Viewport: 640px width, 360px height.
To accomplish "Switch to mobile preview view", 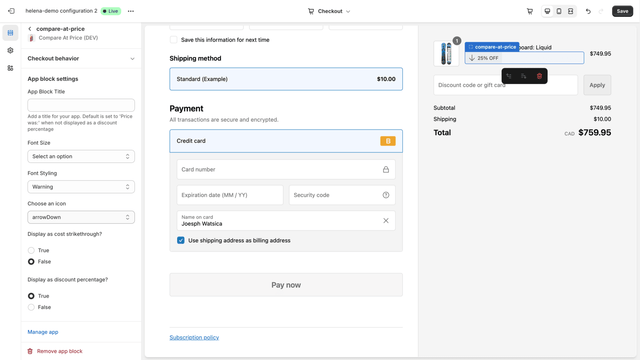I will [559, 11].
